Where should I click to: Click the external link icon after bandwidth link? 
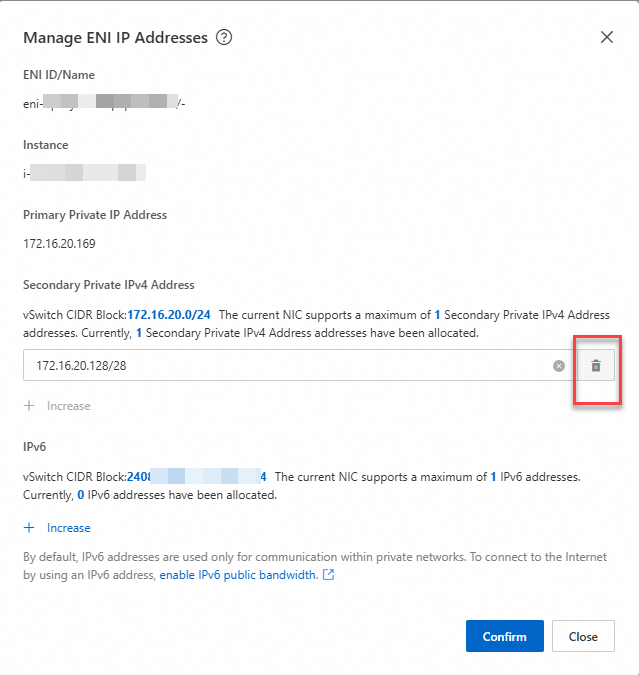pos(329,575)
